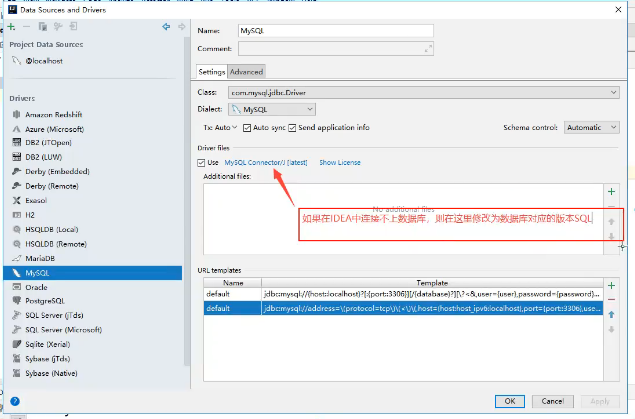Click the green plus to add data source
This screenshot has height=419, width=635.
[11, 27]
